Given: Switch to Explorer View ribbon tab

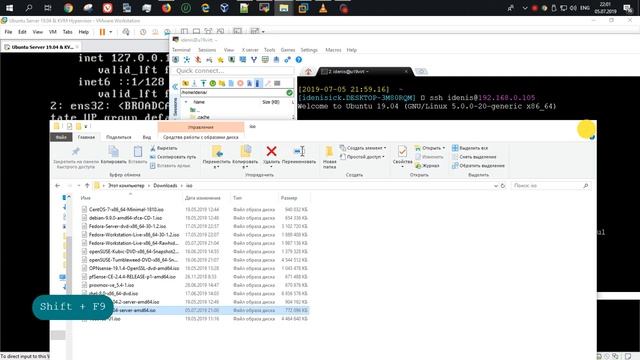Looking at the screenshot, I should 147,137.
